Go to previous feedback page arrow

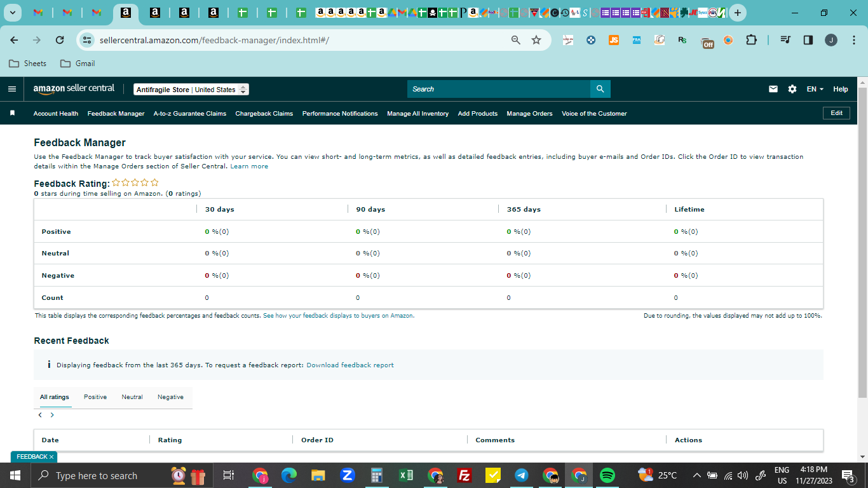point(40,415)
